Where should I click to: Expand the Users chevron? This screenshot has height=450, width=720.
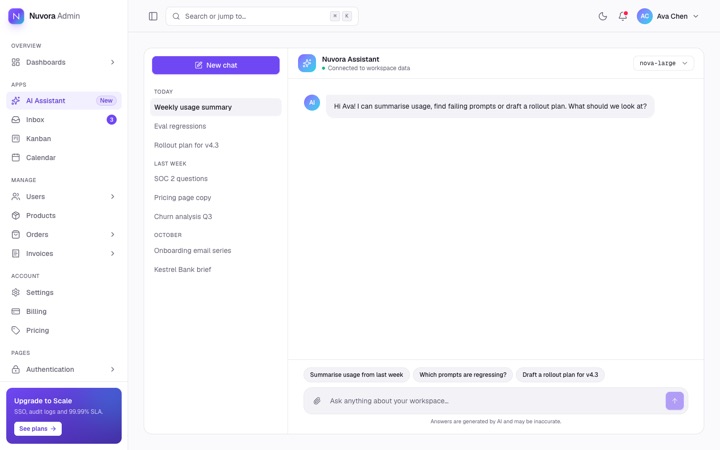[x=112, y=197]
